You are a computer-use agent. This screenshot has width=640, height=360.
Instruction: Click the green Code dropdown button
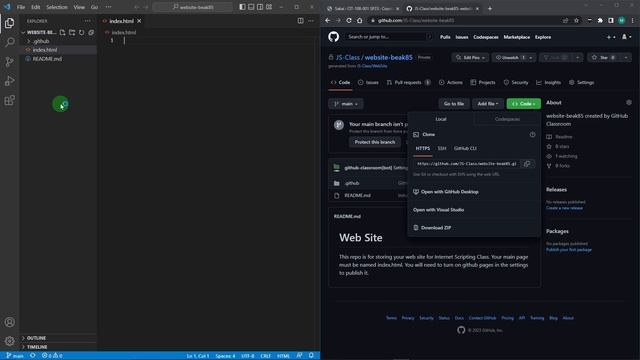tap(524, 104)
